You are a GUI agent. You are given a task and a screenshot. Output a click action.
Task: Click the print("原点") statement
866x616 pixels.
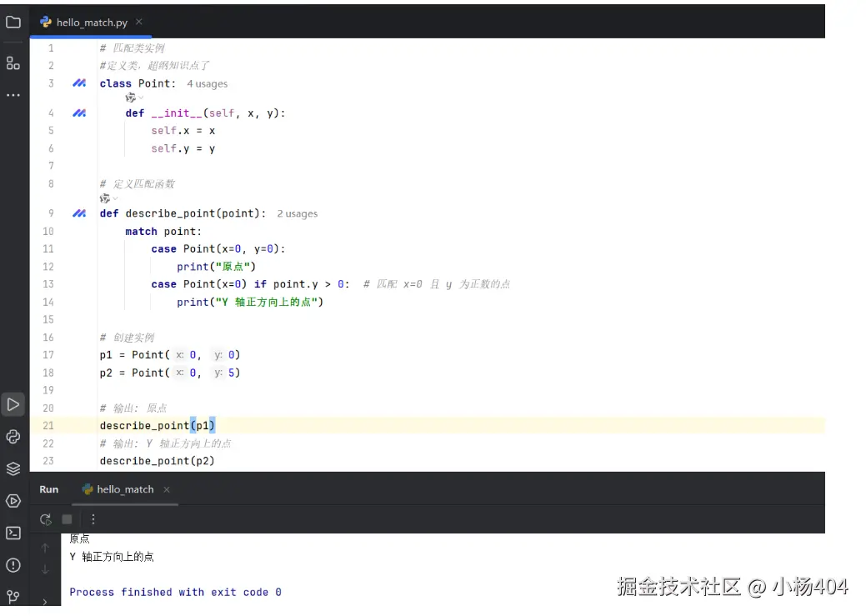[217, 267]
